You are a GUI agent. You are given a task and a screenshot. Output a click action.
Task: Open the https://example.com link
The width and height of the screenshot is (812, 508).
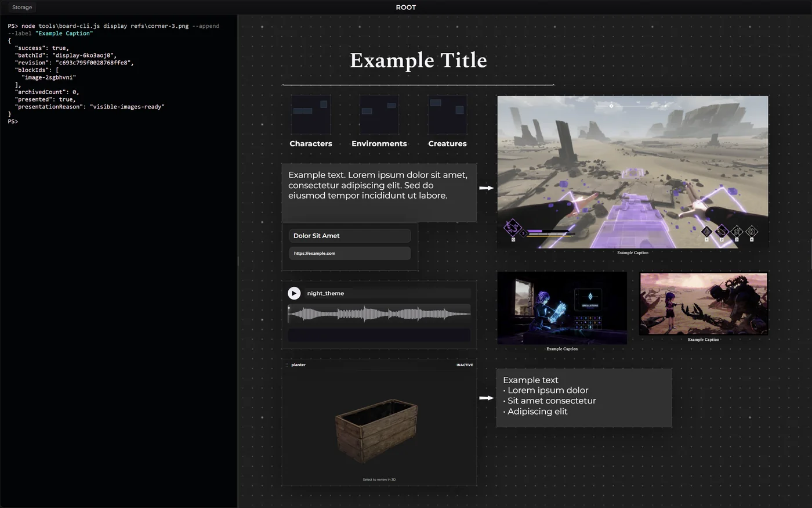[x=350, y=253]
